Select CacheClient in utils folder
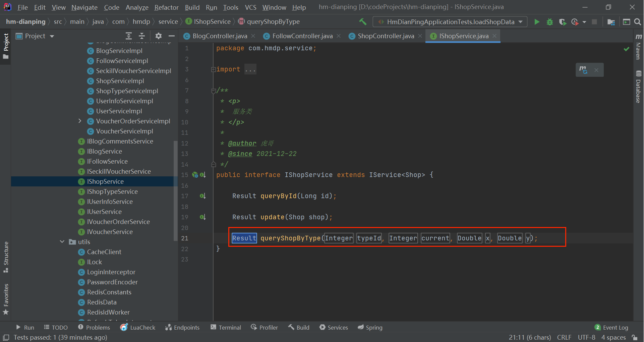 (104, 252)
